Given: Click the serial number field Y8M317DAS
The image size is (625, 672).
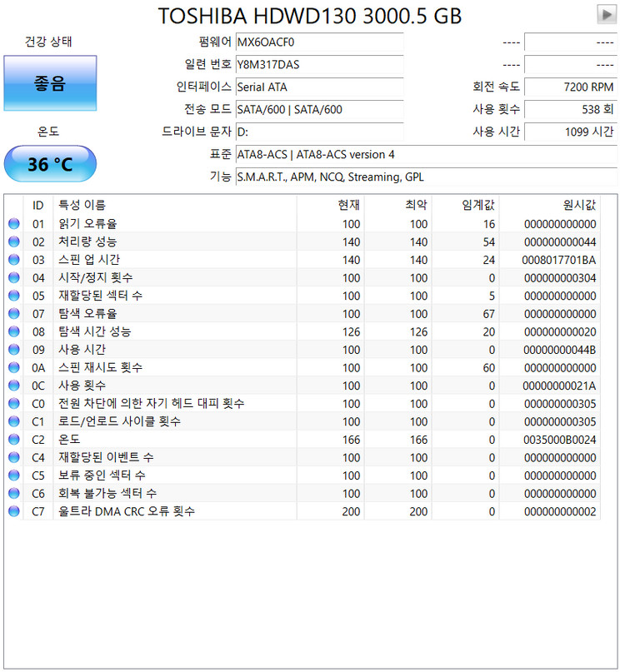Looking at the screenshot, I should (319, 64).
